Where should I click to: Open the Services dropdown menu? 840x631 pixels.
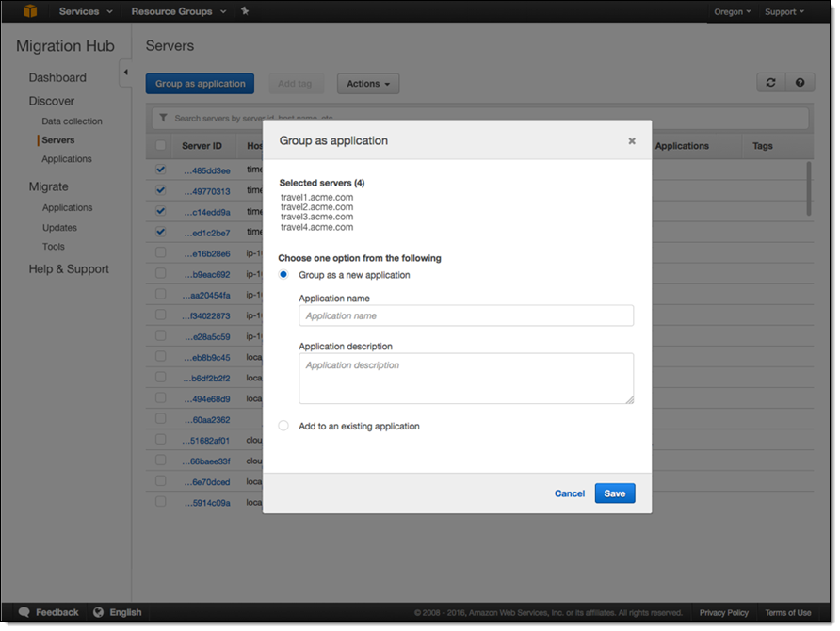[86, 11]
